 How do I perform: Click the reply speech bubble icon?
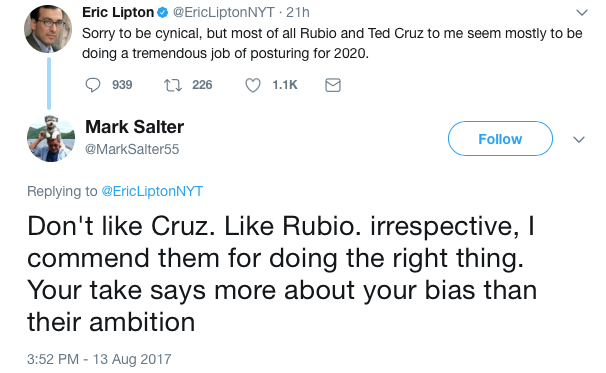pos(93,85)
